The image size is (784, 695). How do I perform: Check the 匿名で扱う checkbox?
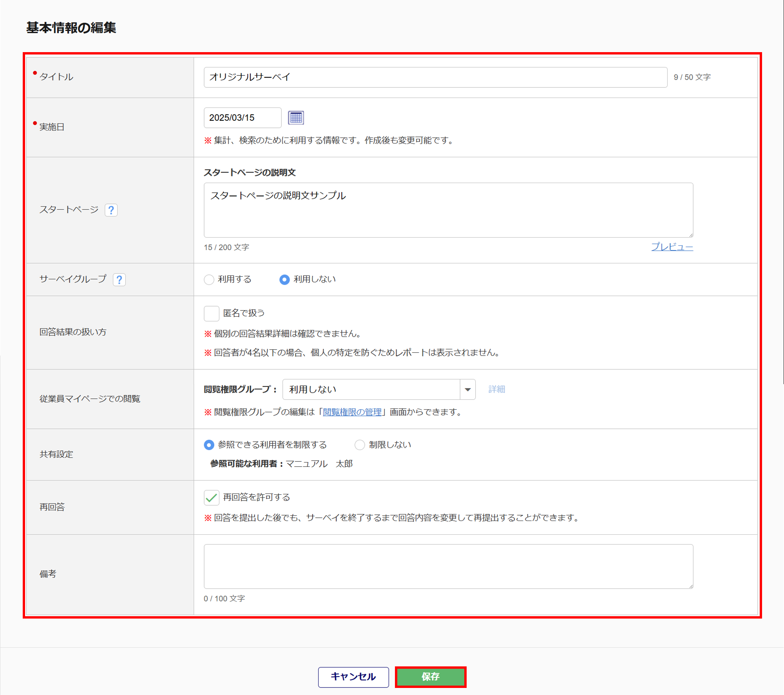pos(212,313)
